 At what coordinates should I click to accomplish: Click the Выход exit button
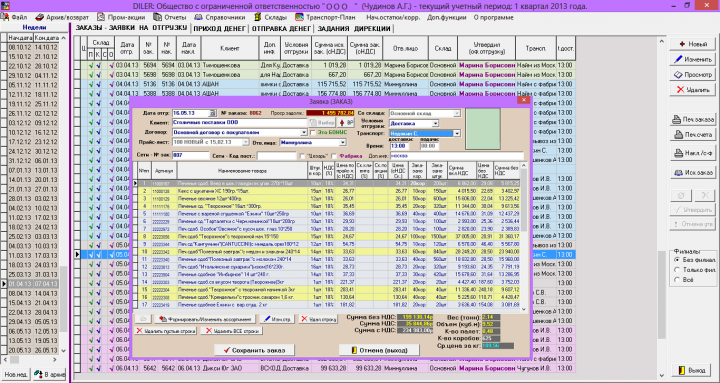(692, 370)
